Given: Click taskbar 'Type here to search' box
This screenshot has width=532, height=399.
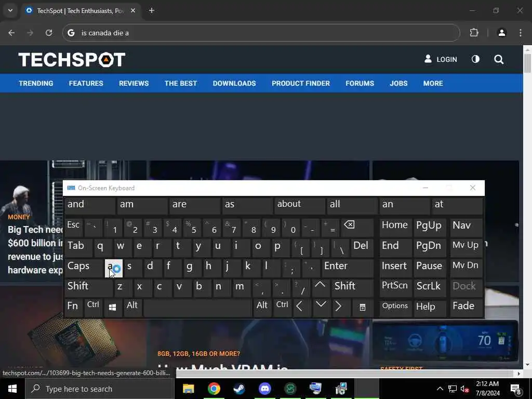Looking at the screenshot, I should tap(100, 389).
